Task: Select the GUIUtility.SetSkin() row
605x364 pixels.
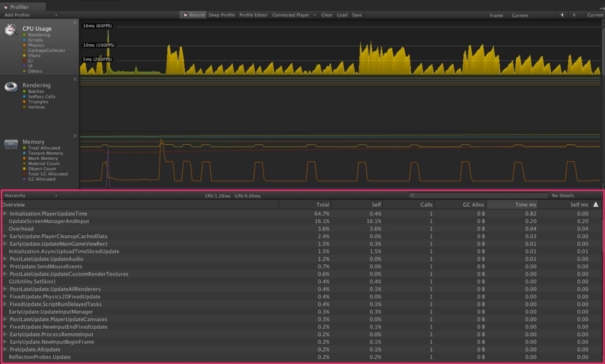Action: tap(302, 282)
